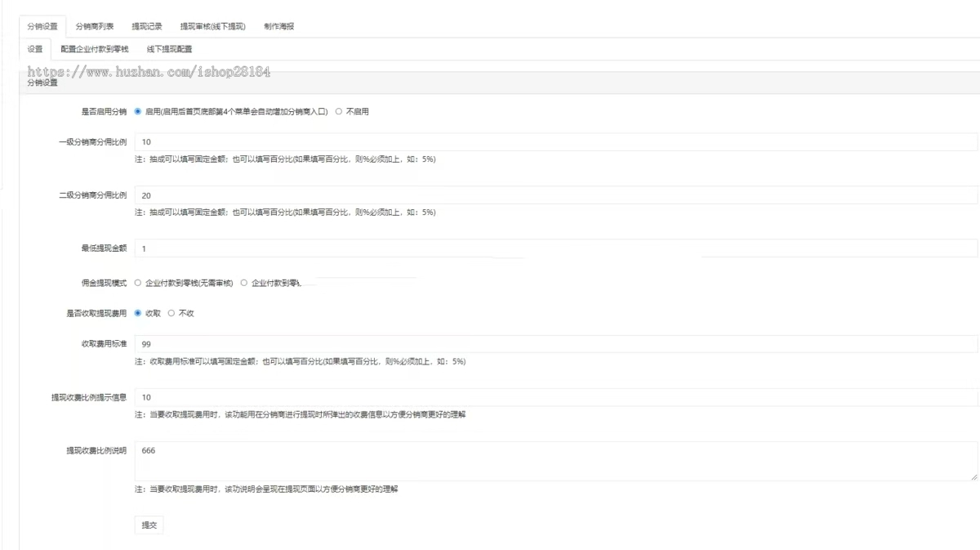
Task: Open the 提现记录 tab
Action: [147, 26]
